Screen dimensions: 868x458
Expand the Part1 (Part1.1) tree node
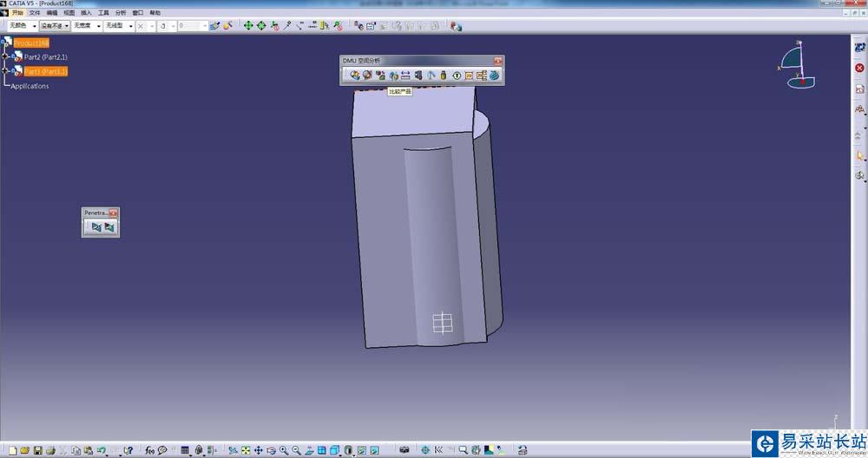click(5, 71)
